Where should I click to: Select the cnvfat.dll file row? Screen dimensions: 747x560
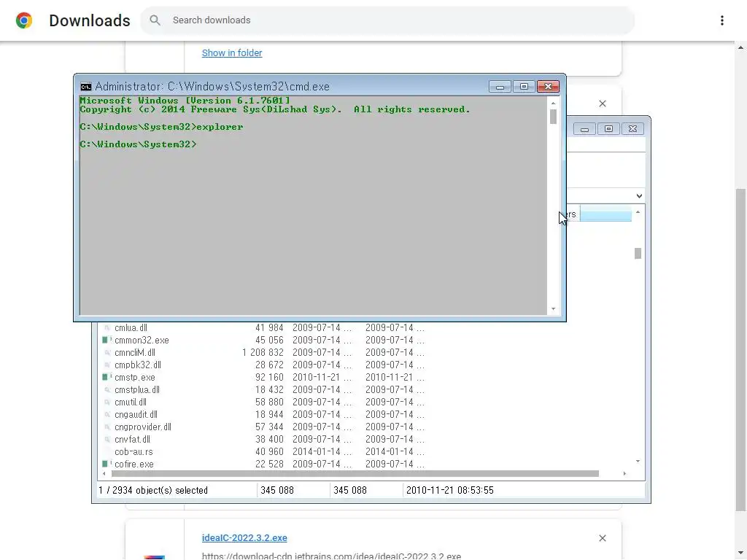263,439
